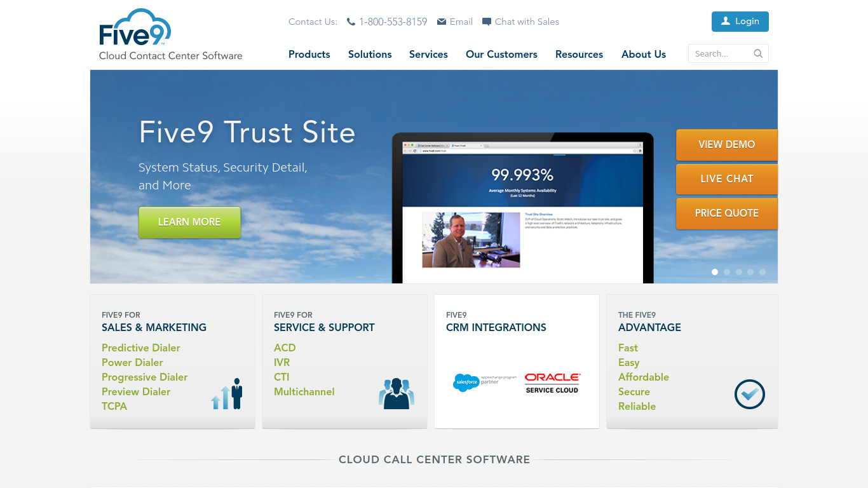This screenshot has width=868, height=488.
Task: Open the Power Dialer link
Action: (132, 362)
